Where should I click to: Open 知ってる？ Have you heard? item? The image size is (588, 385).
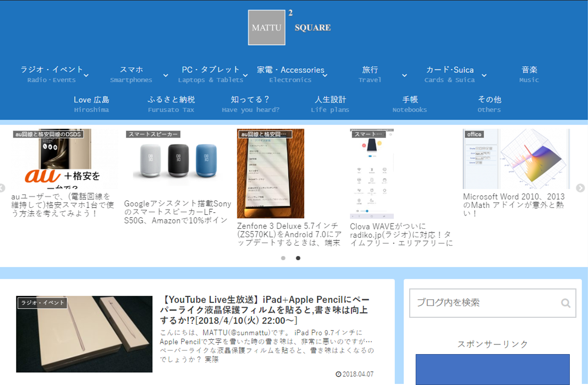[x=250, y=104]
